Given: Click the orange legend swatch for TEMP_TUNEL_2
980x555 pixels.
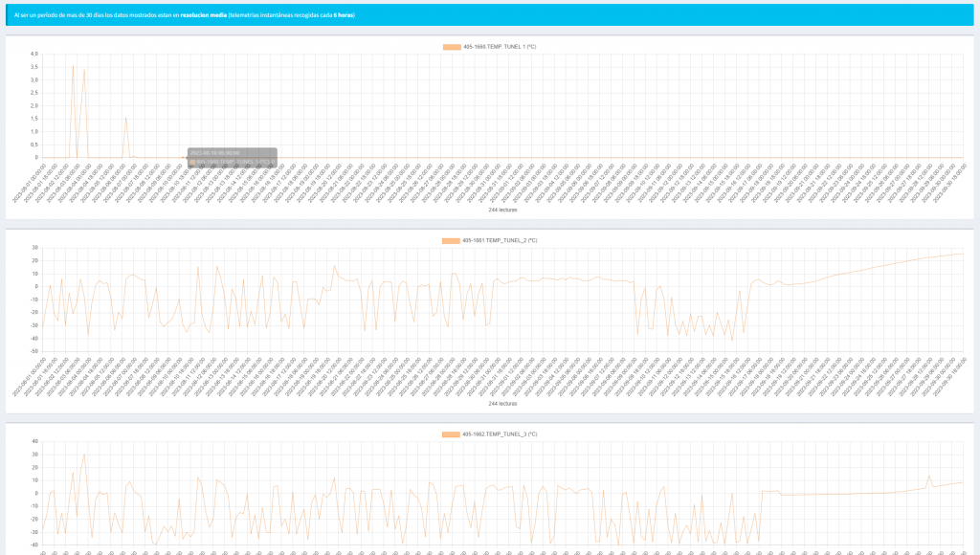Looking at the screenshot, I should pyautogui.click(x=452, y=240).
